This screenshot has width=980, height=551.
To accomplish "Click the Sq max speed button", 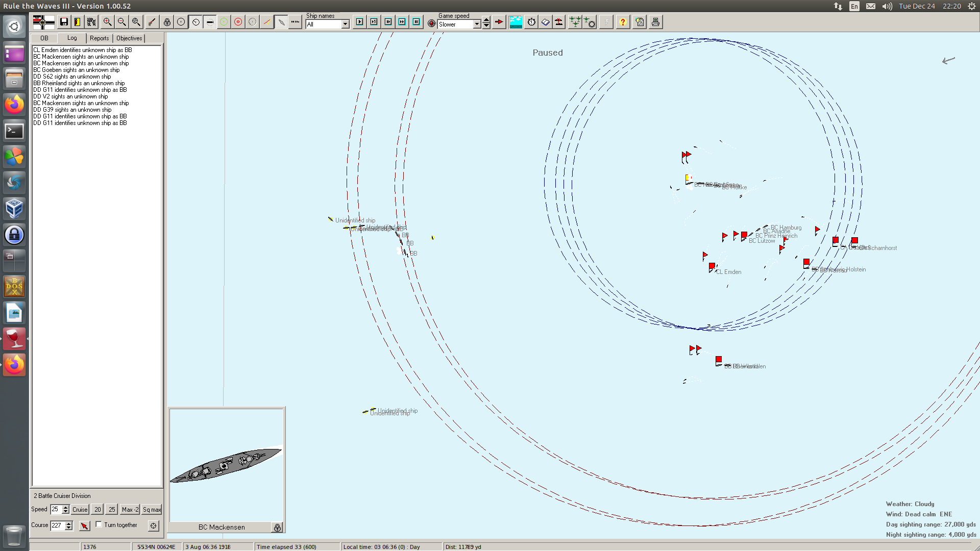I will 152,510.
